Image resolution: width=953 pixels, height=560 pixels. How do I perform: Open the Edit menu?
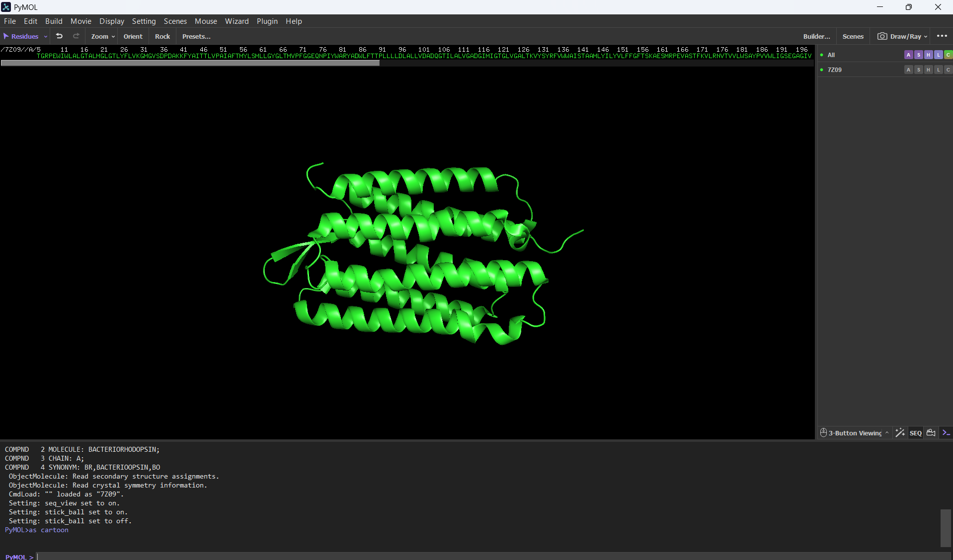[30, 21]
